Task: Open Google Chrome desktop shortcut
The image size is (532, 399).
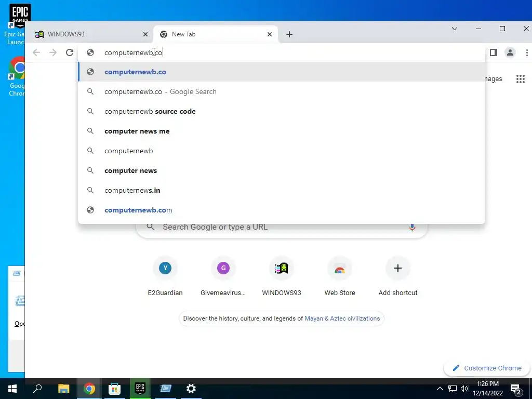Action: (x=16, y=76)
